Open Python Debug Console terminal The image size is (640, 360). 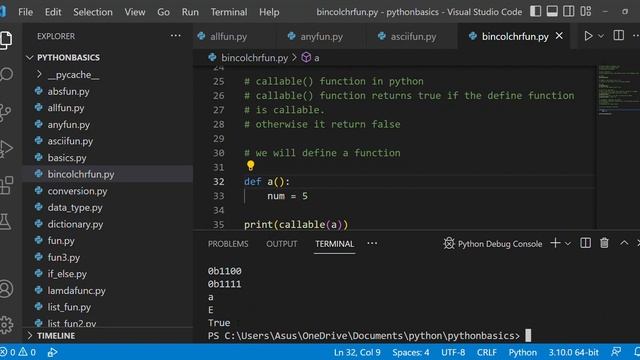[x=493, y=244]
